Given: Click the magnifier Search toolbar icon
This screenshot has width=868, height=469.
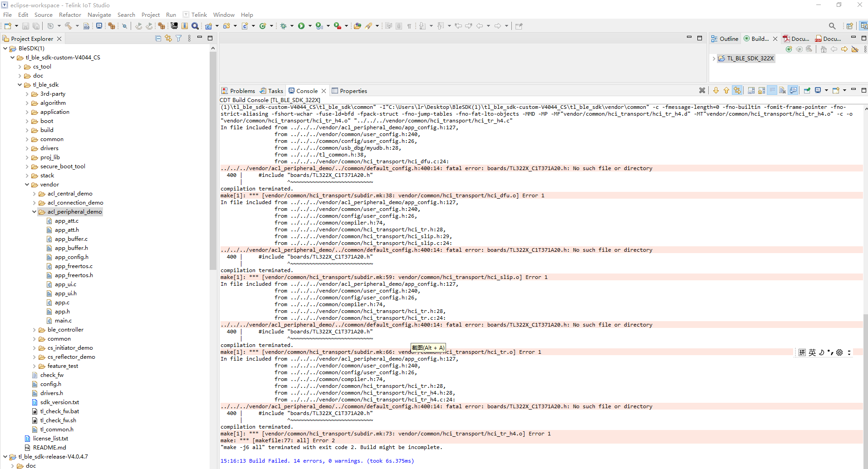Looking at the screenshot, I should (x=195, y=26).
